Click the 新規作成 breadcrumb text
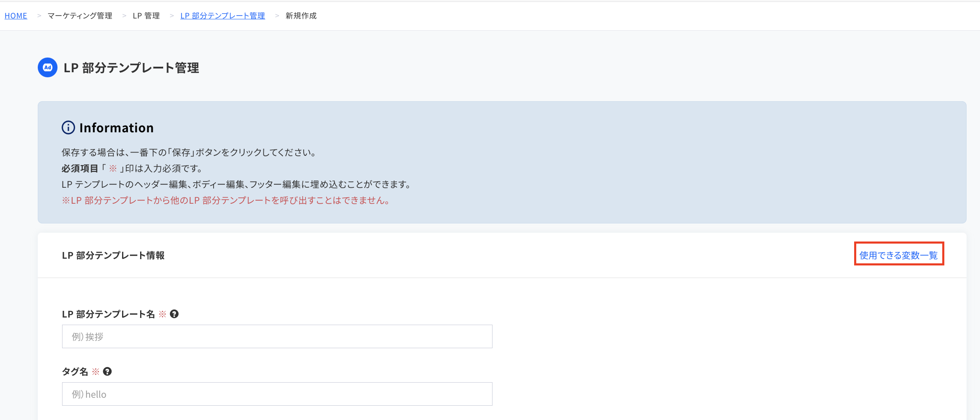 click(x=301, y=16)
